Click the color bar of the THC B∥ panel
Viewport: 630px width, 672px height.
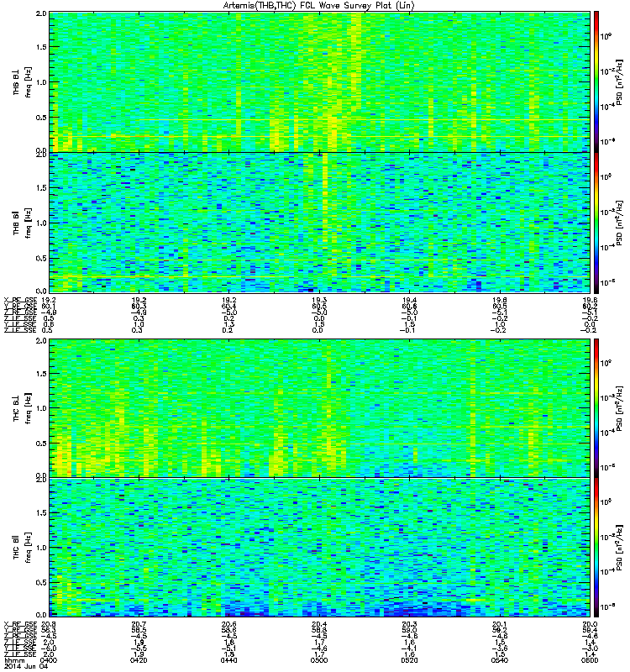(x=596, y=548)
